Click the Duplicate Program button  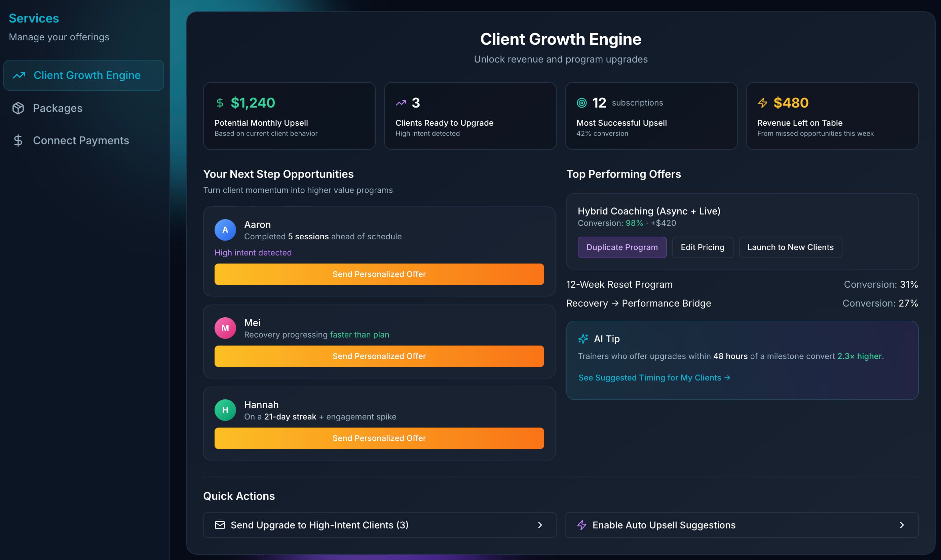pyautogui.click(x=622, y=247)
